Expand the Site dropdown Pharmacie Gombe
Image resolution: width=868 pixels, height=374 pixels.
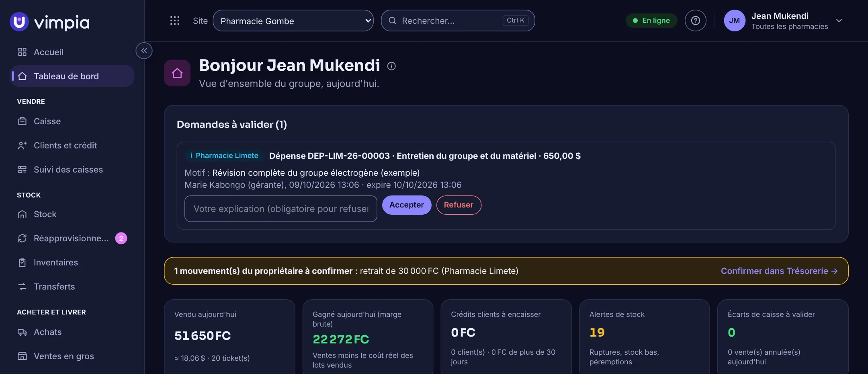293,21
